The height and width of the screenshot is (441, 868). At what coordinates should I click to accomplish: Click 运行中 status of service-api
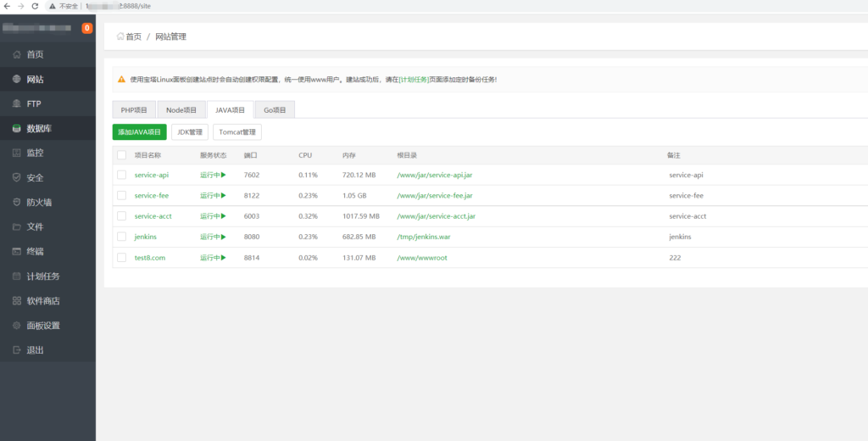coord(213,175)
